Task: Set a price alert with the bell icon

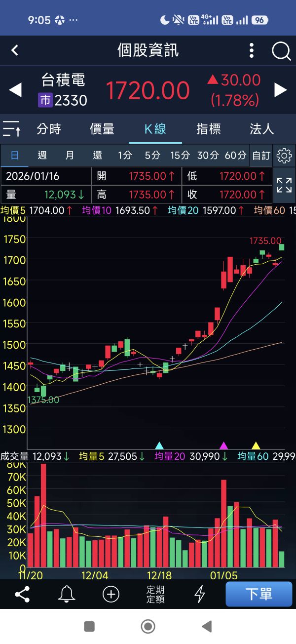Action: (x=67, y=594)
